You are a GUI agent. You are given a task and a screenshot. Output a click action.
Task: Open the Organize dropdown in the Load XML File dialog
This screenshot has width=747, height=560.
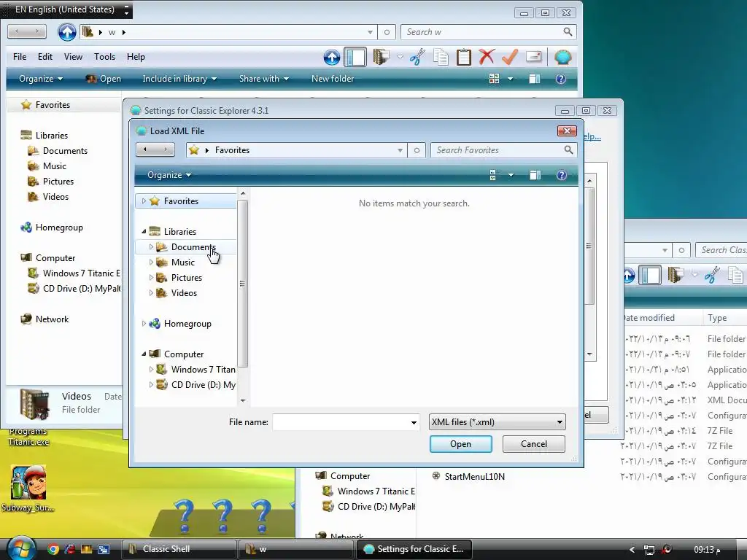[x=169, y=175]
